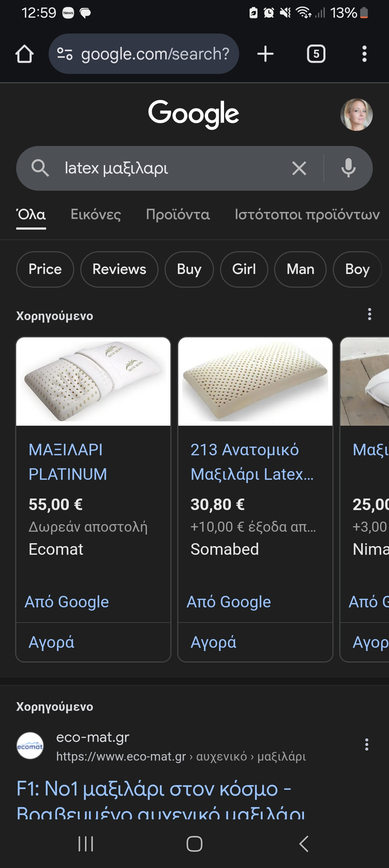Open Chrome's three-dot overflow menu
Image resolution: width=389 pixels, height=868 pixels.
[364, 54]
